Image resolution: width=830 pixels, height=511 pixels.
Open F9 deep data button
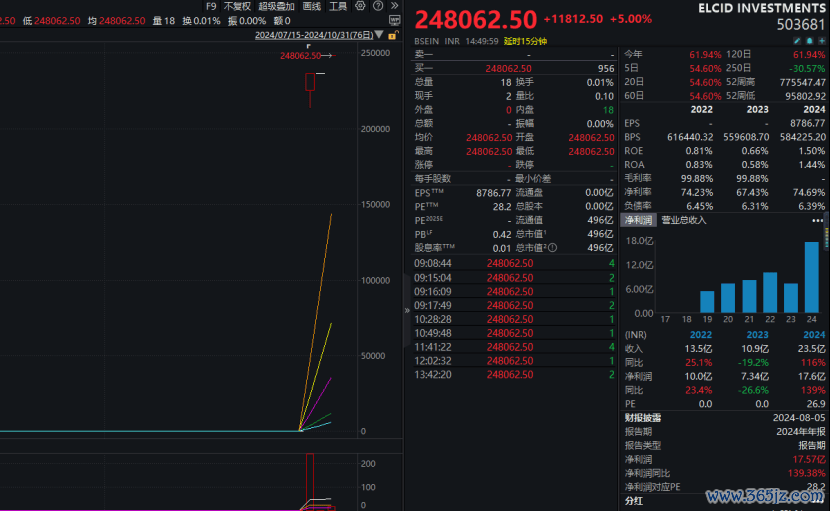point(211,6)
